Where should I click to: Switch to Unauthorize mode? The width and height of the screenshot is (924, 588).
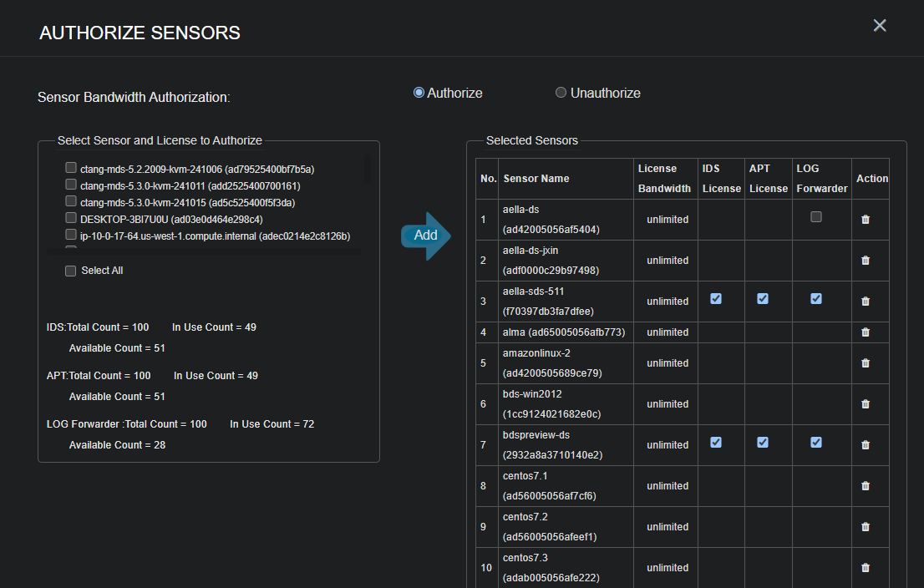(x=561, y=92)
